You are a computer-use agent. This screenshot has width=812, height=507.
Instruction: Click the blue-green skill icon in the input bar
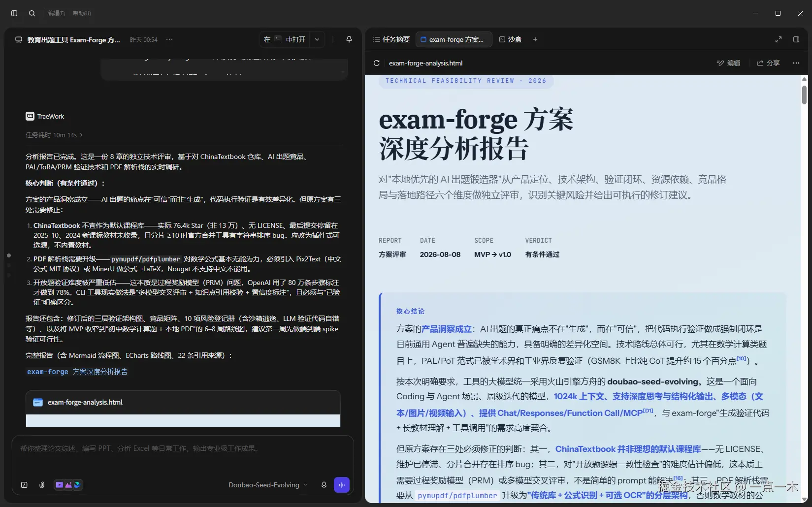point(77,485)
